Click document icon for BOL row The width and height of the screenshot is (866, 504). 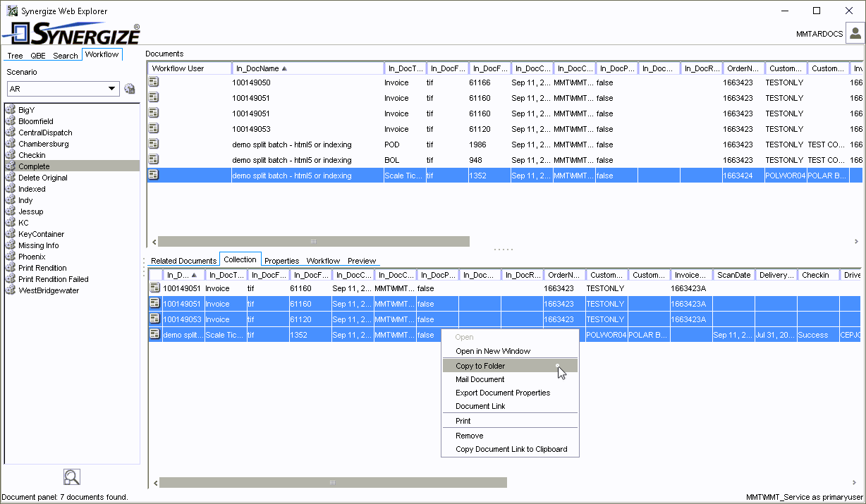tap(154, 159)
